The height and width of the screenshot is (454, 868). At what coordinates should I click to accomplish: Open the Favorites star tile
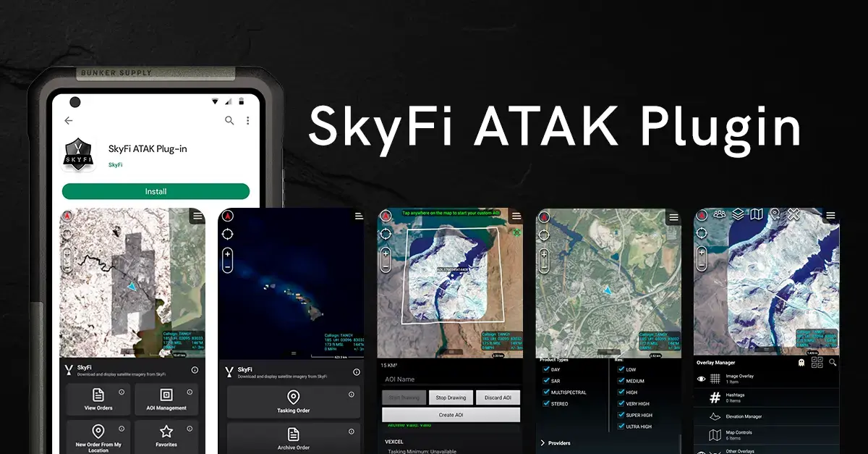pos(166,436)
